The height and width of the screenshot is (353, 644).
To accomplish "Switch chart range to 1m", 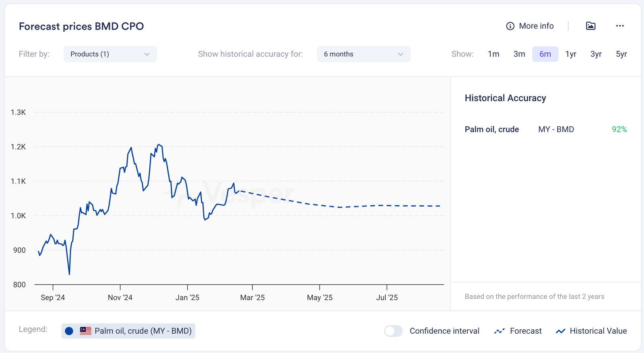I will click(493, 54).
